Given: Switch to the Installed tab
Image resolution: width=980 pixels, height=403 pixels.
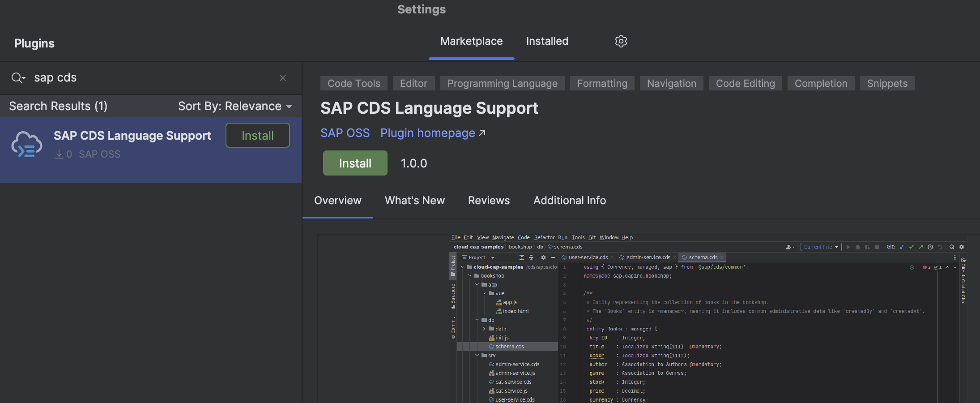Looking at the screenshot, I should pyautogui.click(x=547, y=41).
